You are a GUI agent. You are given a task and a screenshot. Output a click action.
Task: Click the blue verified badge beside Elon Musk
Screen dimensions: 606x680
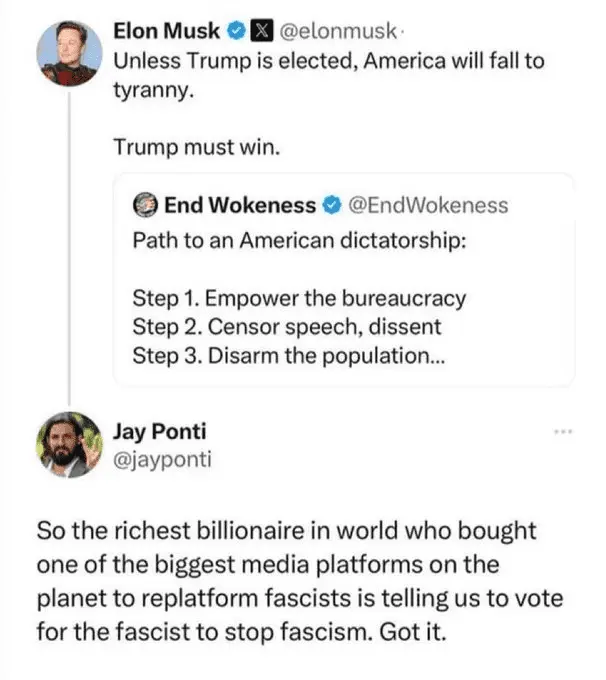(x=237, y=30)
